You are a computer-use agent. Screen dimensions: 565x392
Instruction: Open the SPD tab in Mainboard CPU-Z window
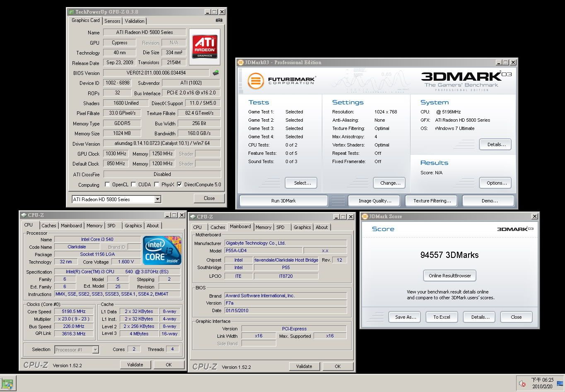point(280,227)
